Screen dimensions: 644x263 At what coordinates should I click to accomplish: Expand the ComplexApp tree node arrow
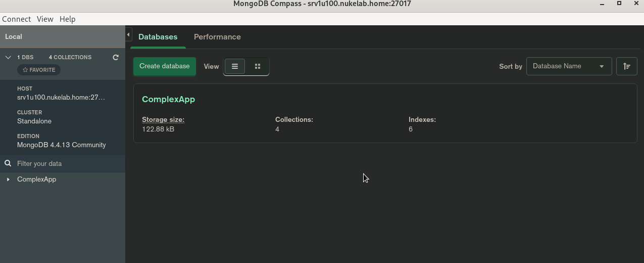click(x=8, y=180)
